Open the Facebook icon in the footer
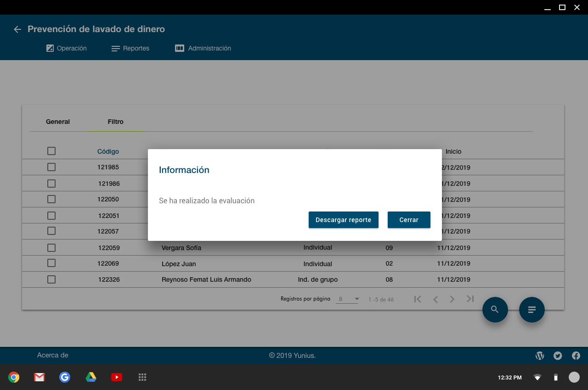Image resolution: width=588 pixels, height=390 pixels. 576,356
